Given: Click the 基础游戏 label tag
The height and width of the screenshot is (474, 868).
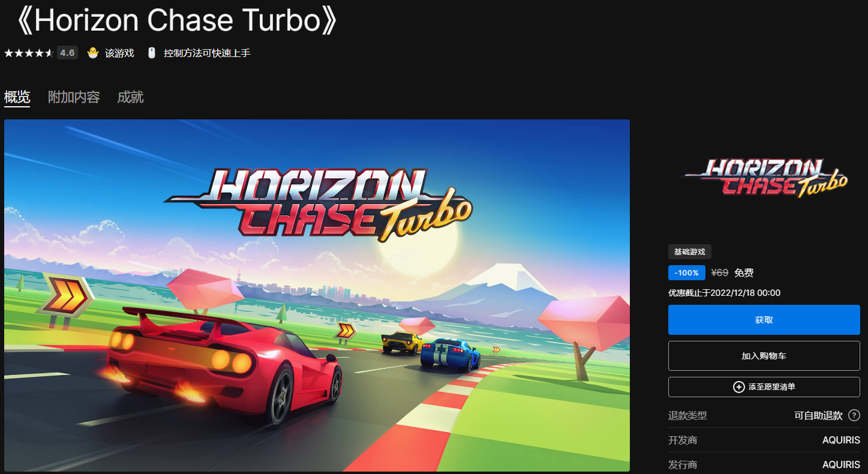Looking at the screenshot, I should (x=690, y=252).
